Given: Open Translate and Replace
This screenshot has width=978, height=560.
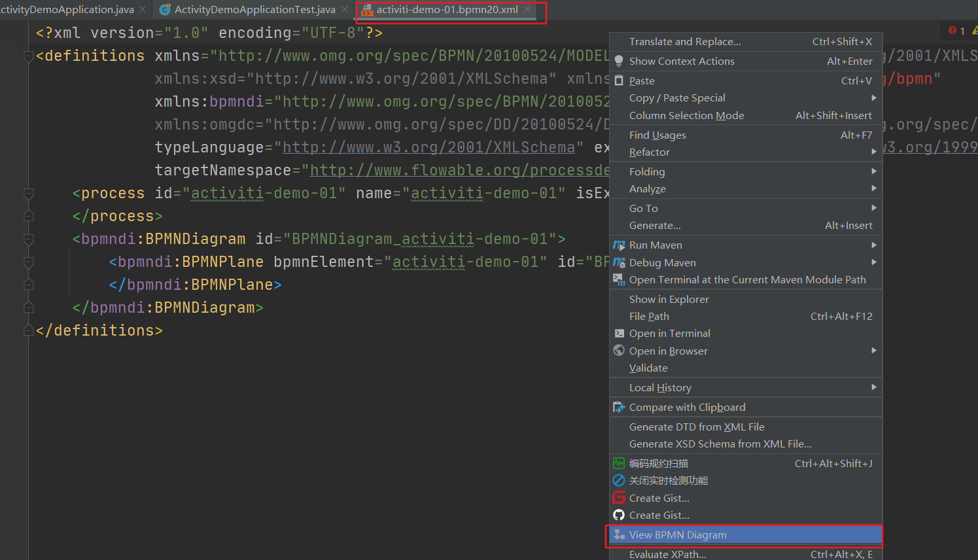Looking at the screenshot, I should [746, 41].
